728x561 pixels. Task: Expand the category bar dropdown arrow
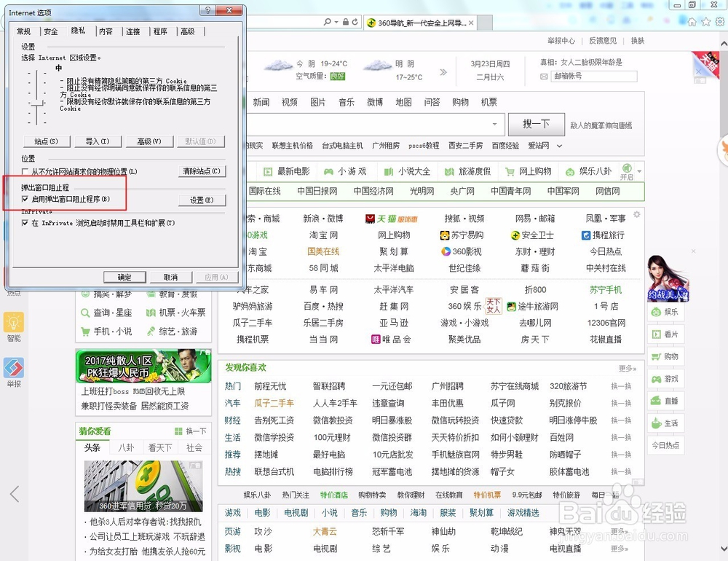(x=639, y=171)
